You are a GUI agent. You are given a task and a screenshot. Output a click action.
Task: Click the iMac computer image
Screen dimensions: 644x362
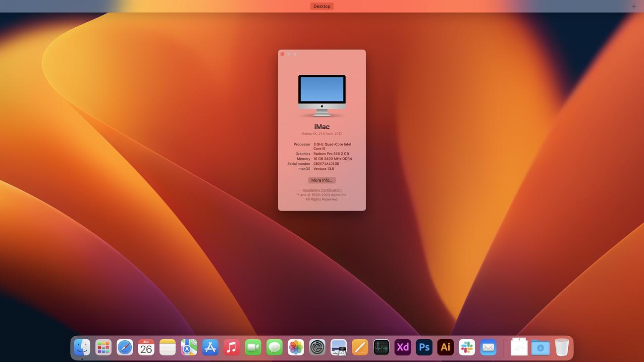click(322, 96)
